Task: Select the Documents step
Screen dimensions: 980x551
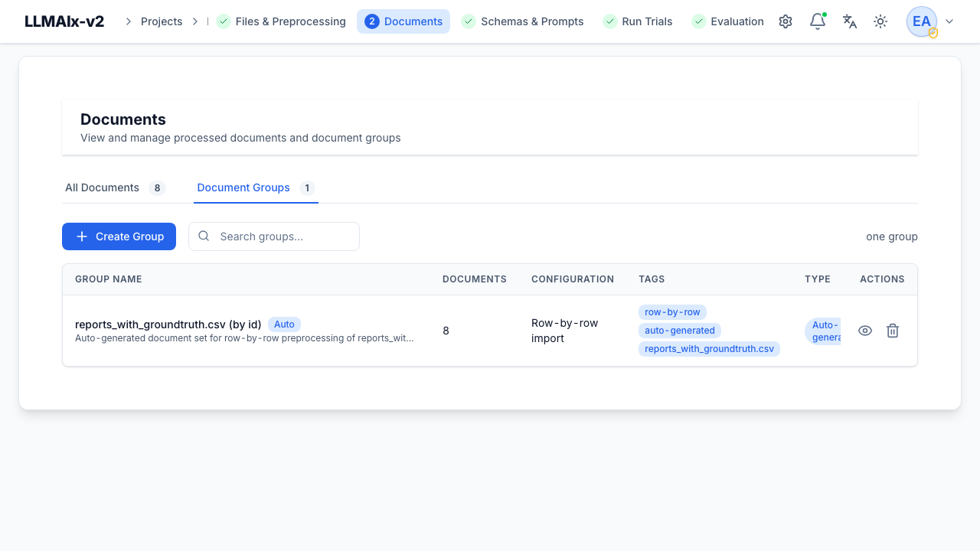Action: [403, 21]
